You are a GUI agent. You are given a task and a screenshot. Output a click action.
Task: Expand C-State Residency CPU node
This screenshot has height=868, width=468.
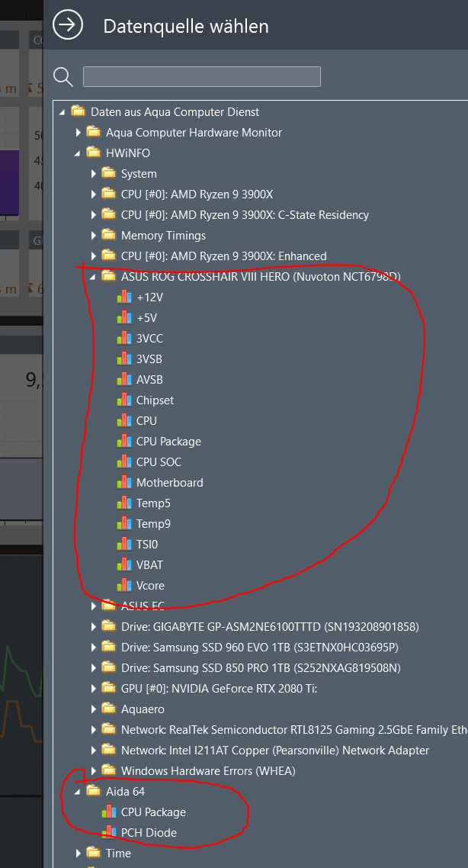point(94,215)
